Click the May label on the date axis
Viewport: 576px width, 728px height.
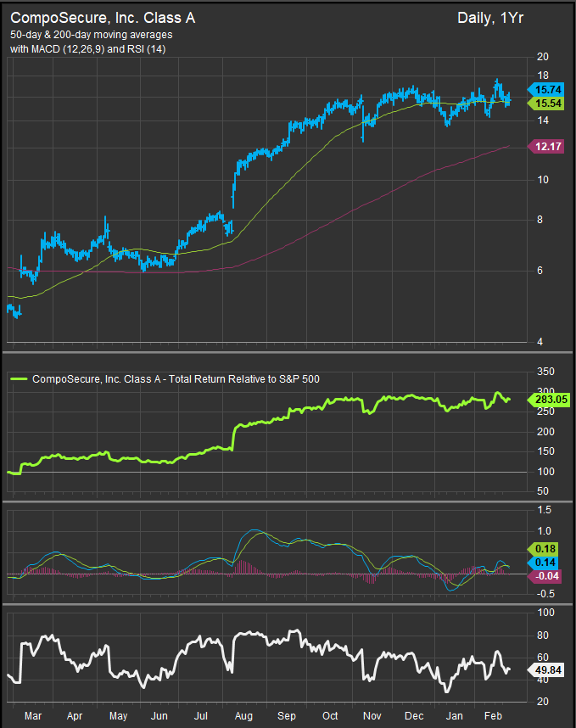coord(119,716)
